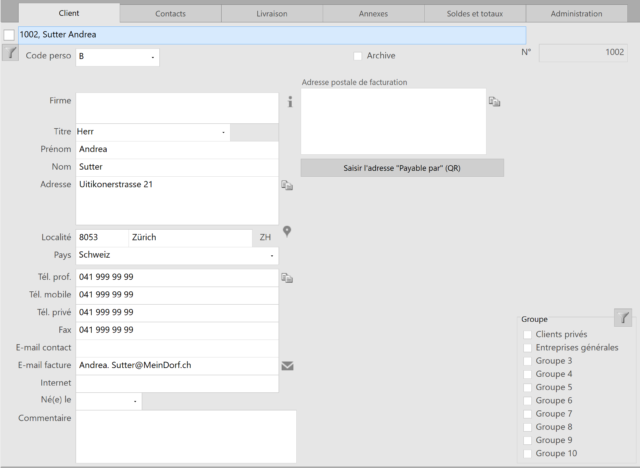Viewport: 640px width, 468px height.
Task: Open the Né(e) le date dropdown
Action: [134, 402]
